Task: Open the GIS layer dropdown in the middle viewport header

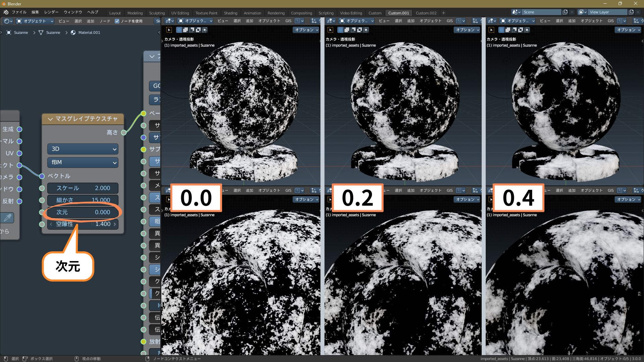Action: click(x=461, y=21)
